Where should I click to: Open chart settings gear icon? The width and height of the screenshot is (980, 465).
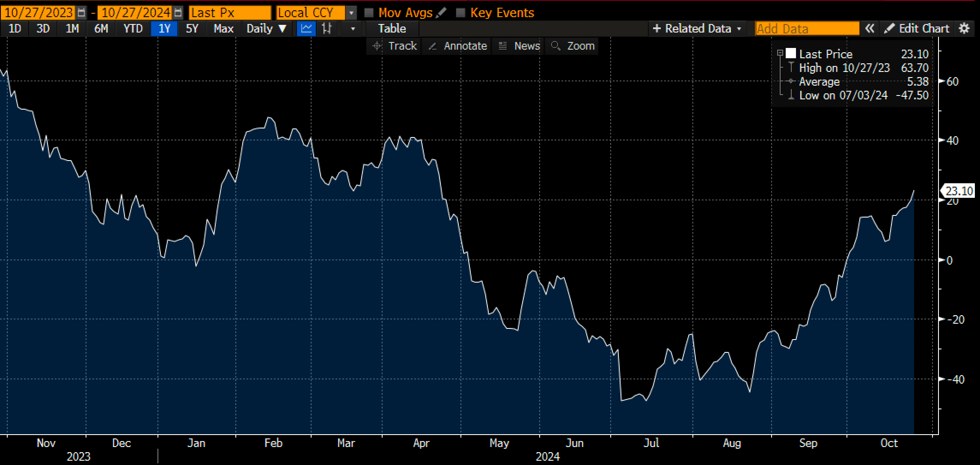tap(964, 29)
